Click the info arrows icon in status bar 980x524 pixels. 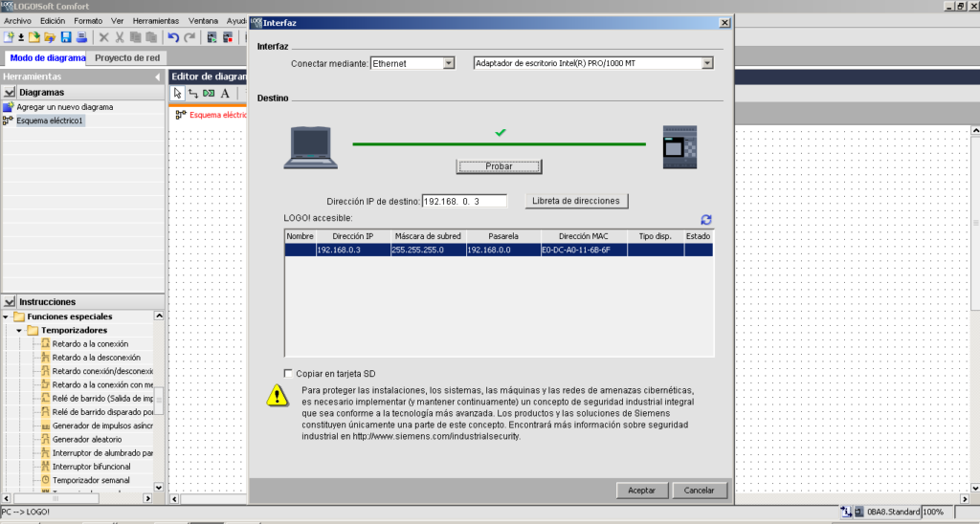(846, 512)
